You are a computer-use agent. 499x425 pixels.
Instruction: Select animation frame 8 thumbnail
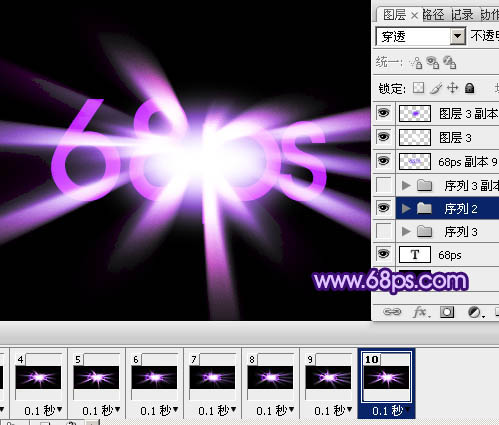[x=270, y=377]
